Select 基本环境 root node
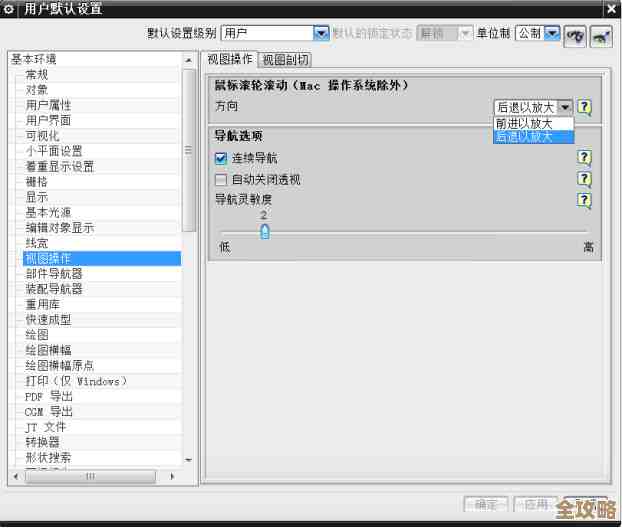622x528 pixels. coord(34,59)
